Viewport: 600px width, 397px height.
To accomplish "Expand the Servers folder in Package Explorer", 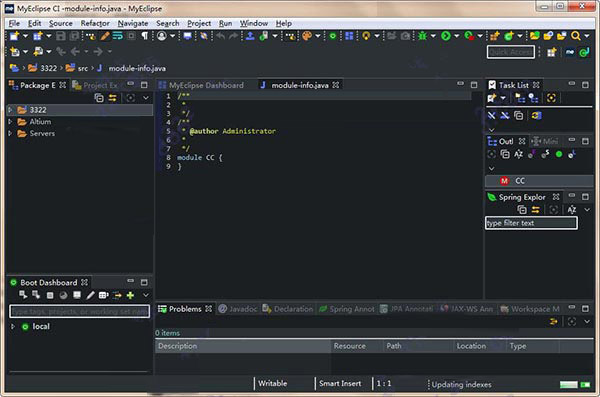I will 10,133.
